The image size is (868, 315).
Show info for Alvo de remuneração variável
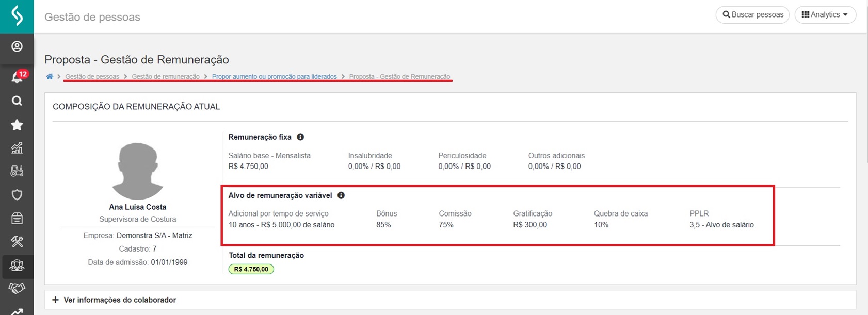click(x=341, y=195)
